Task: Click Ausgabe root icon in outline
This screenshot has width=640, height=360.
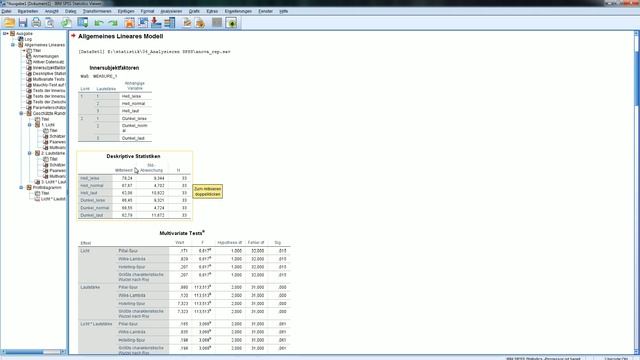Action: click(13, 33)
